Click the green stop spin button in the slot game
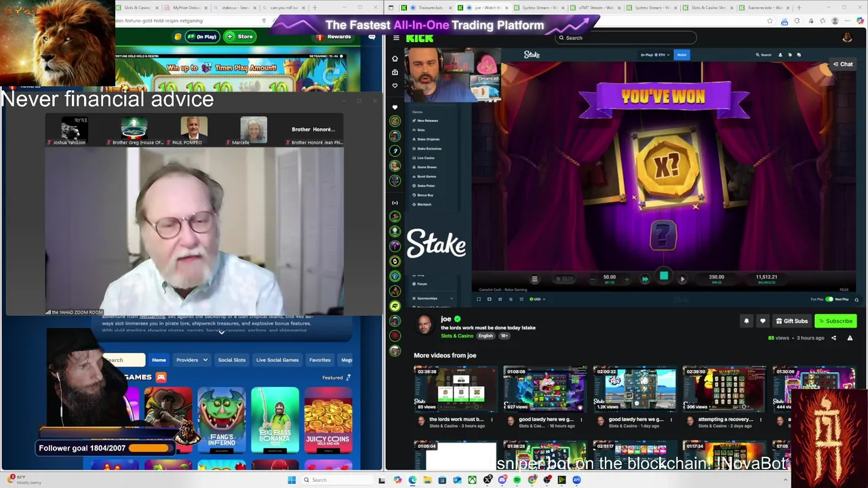Viewport: 868px width, 488px height. coord(664,277)
